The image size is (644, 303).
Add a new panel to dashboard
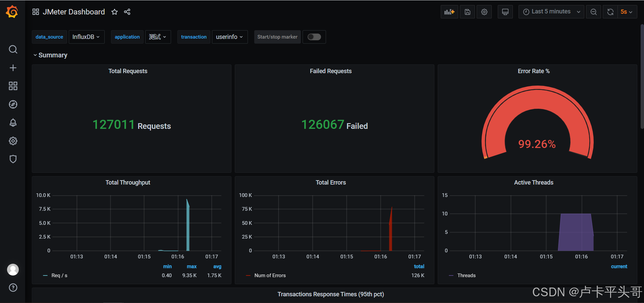(x=449, y=12)
